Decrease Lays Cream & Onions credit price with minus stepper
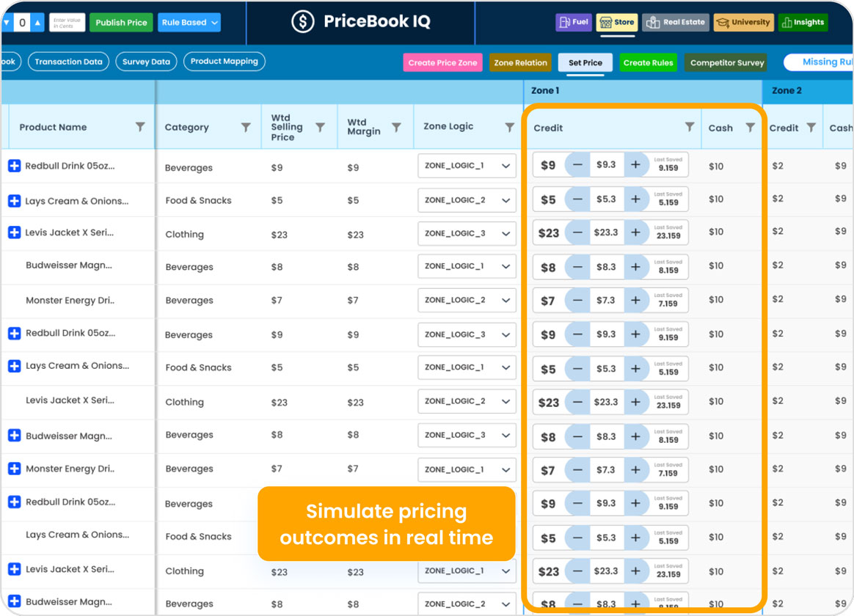Screen dimensions: 854x616 coord(577,199)
